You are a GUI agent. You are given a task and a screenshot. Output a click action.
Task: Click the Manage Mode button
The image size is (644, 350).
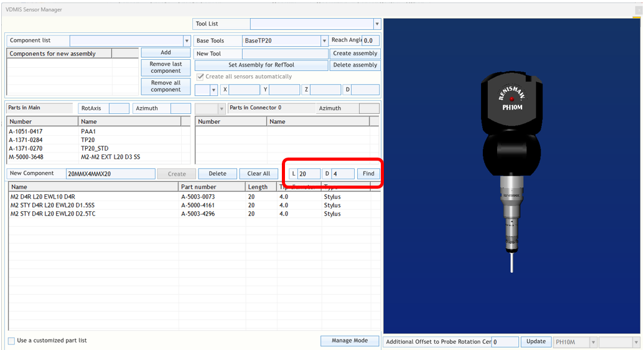click(350, 341)
